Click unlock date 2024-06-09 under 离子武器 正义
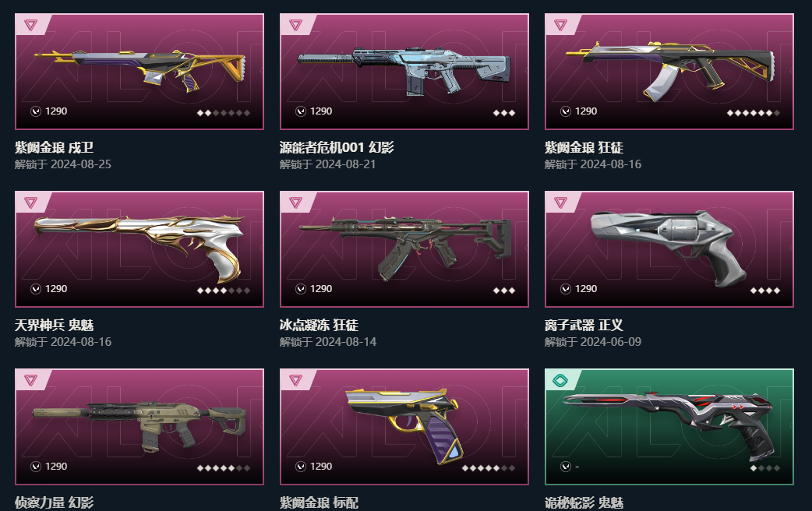Viewport: 812px width, 511px height. [x=610, y=342]
